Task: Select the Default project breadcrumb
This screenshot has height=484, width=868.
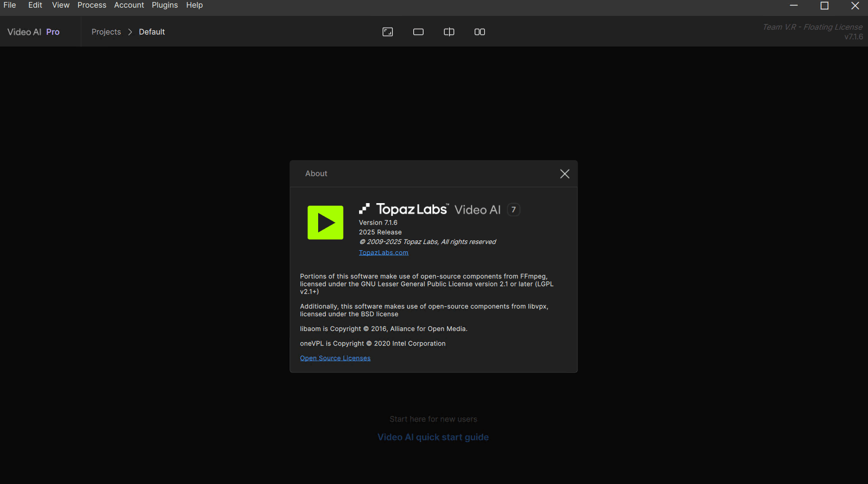Action: tap(152, 32)
